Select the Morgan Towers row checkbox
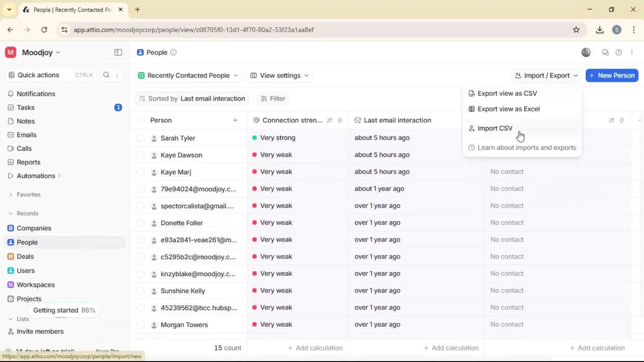Viewport: 644px width, 362px height. [141, 325]
